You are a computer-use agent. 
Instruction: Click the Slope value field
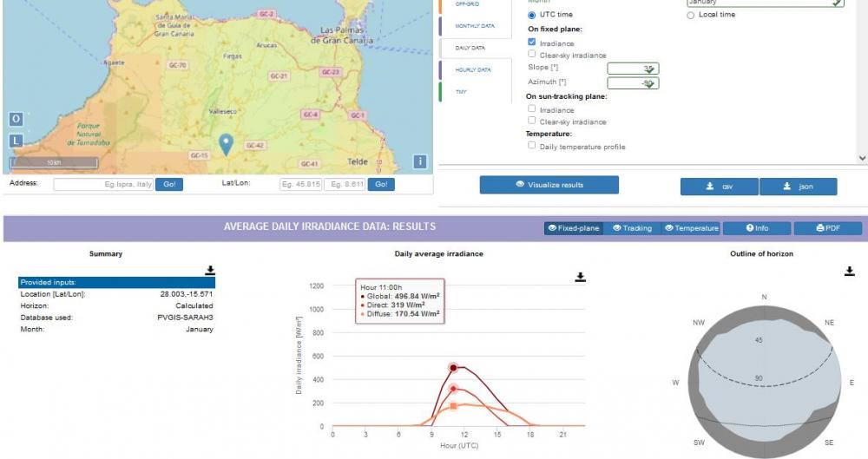click(633, 69)
